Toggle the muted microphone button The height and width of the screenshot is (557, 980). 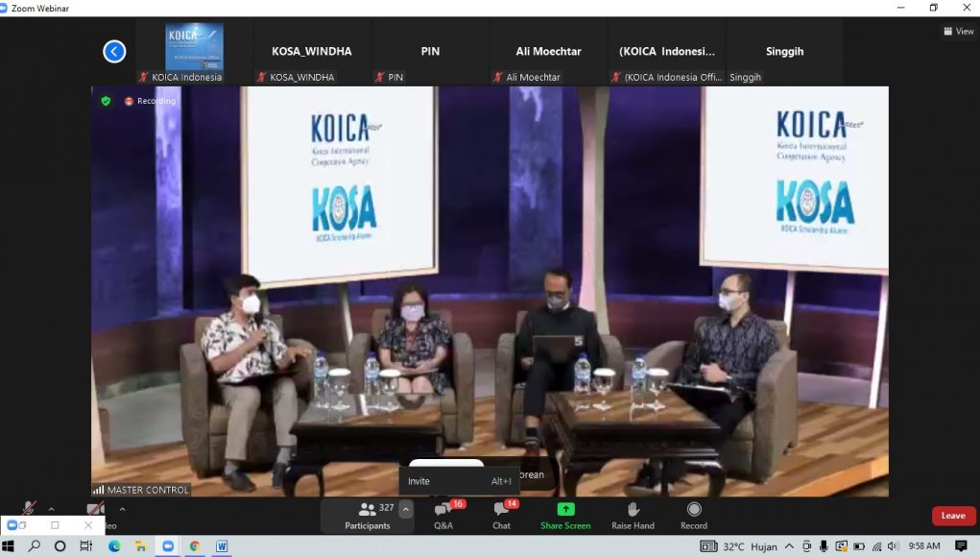[x=30, y=509]
